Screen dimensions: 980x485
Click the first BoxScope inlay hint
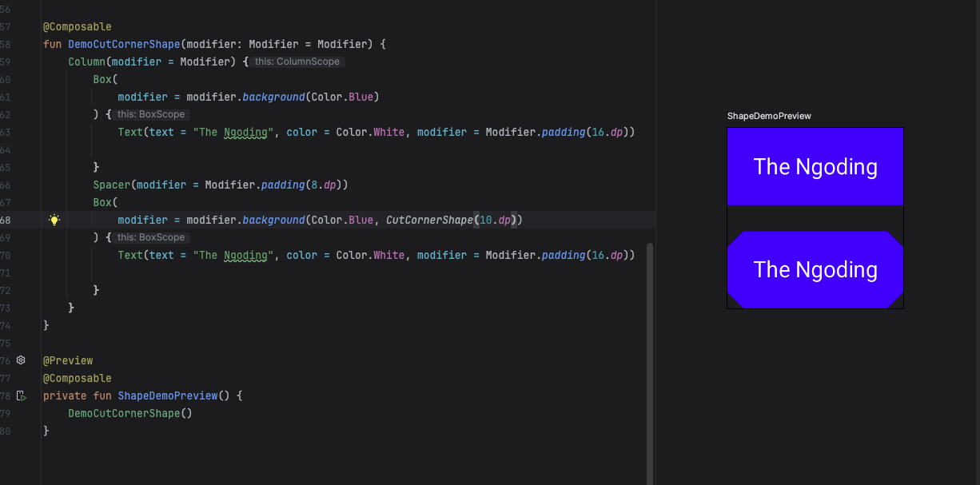pyautogui.click(x=150, y=114)
